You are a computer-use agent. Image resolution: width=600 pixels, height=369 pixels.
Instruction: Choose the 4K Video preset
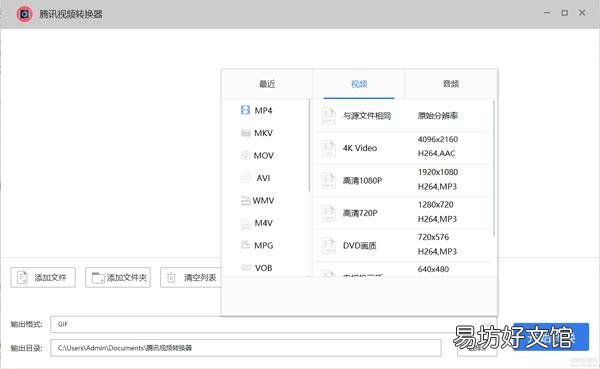[402, 148]
